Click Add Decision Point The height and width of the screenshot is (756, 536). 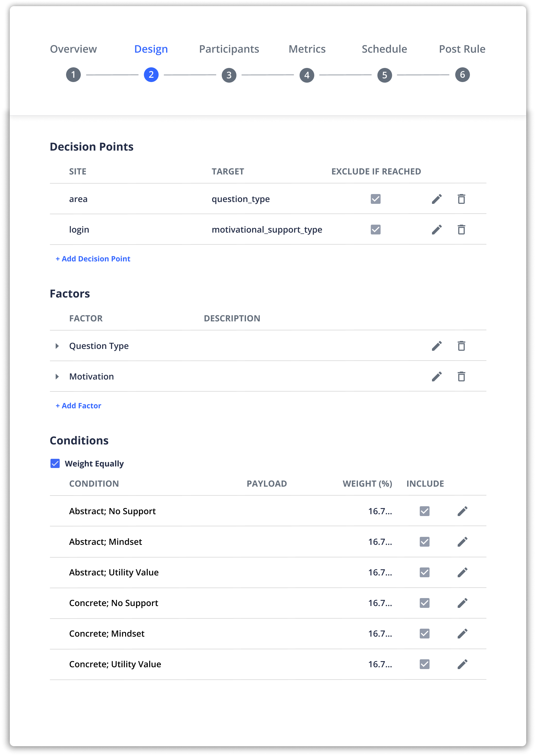(x=93, y=259)
